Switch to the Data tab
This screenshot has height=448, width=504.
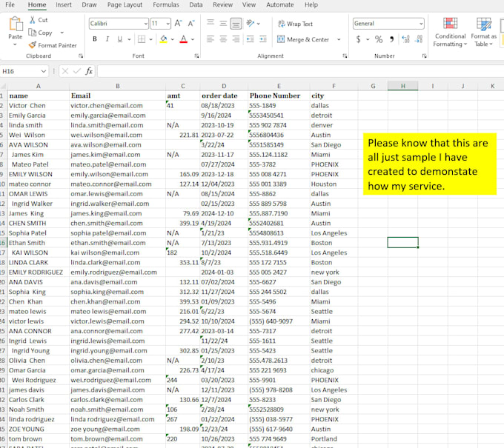(196, 5)
